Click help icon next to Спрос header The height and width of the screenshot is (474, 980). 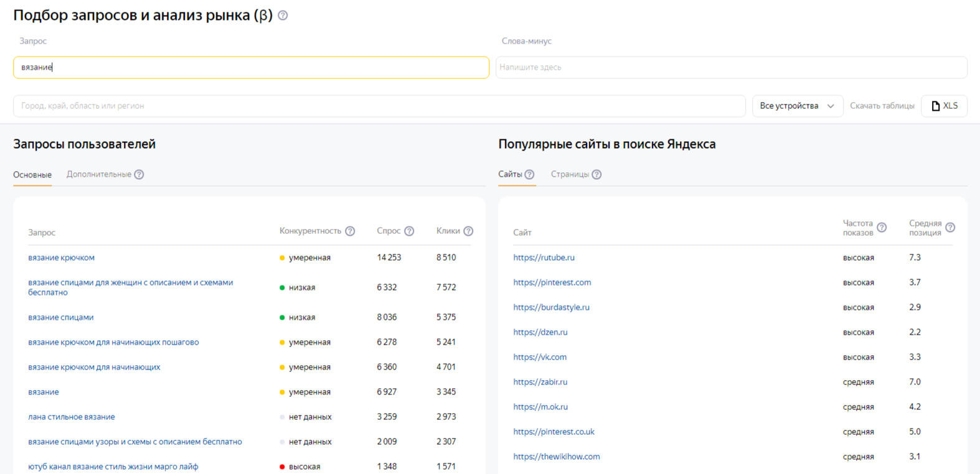(x=409, y=231)
